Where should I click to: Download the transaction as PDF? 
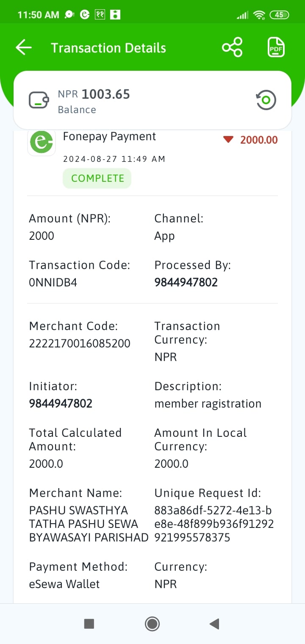click(276, 47)
